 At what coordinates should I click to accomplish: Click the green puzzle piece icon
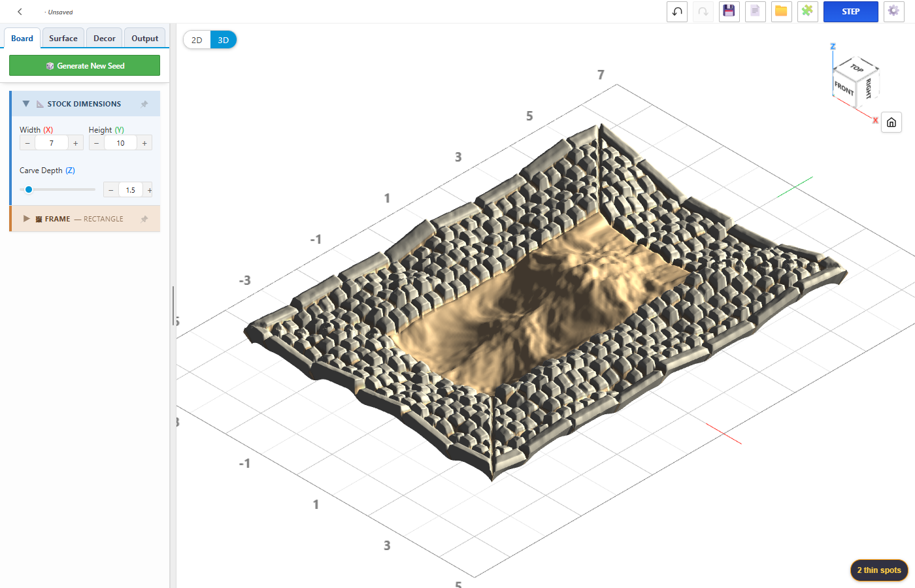(x=808, y=11)
